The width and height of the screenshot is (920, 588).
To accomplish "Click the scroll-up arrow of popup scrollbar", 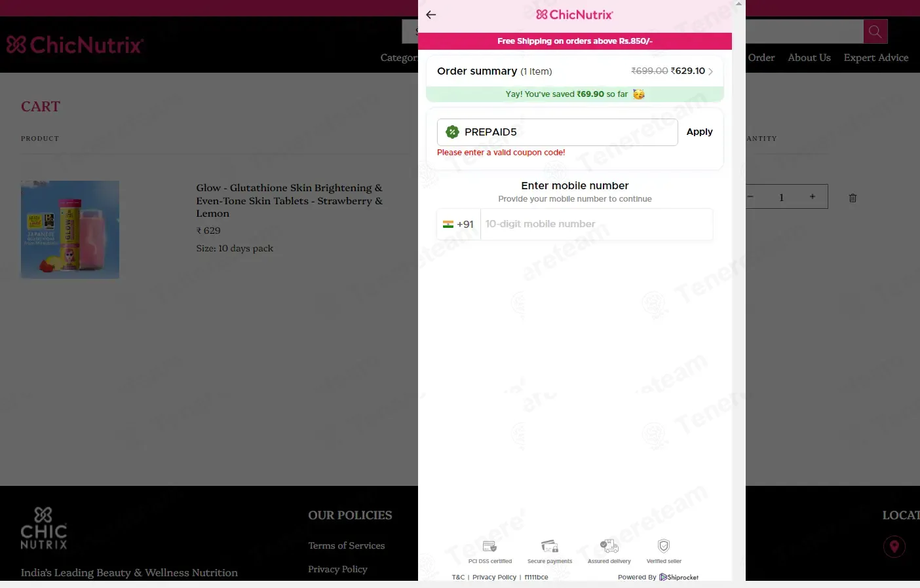I will tap(738, 4).
